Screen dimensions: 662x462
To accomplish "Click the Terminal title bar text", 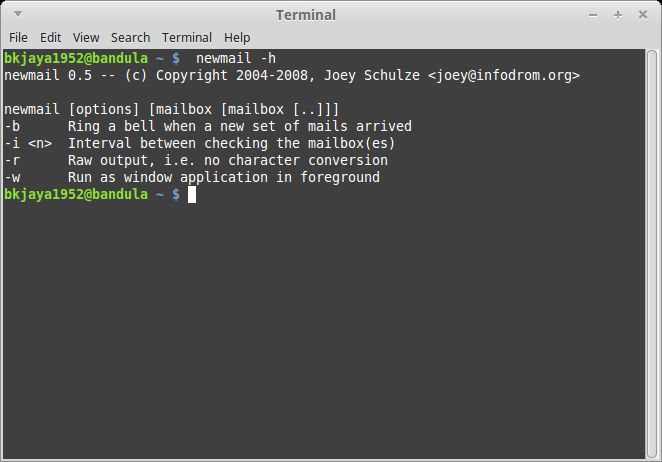I will tap(306, 15).
